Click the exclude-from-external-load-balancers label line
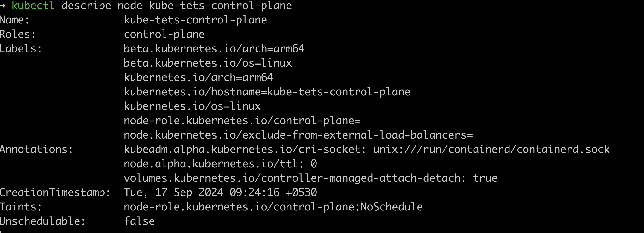The width and height of the screenshot is (644, 233). pyautogui.click(x=298, y=135)
